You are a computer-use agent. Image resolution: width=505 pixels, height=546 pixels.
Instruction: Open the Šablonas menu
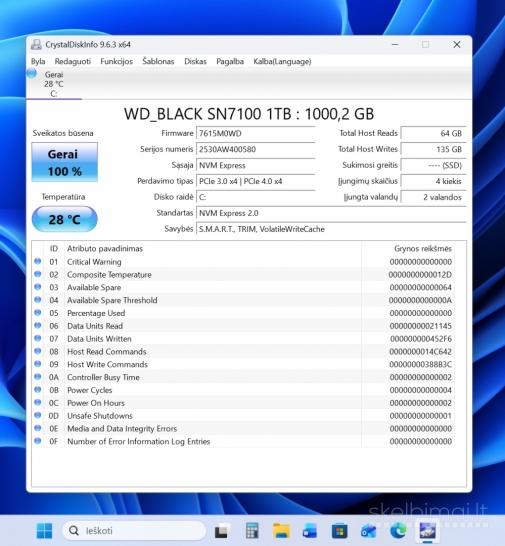(158, 62)
